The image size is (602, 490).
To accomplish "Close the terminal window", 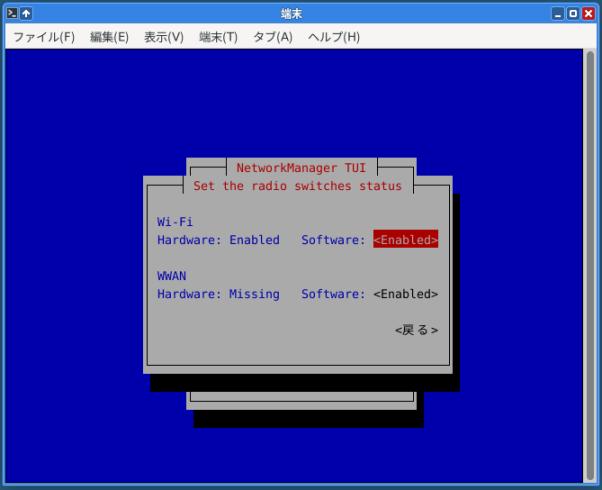I will point(588,14).
